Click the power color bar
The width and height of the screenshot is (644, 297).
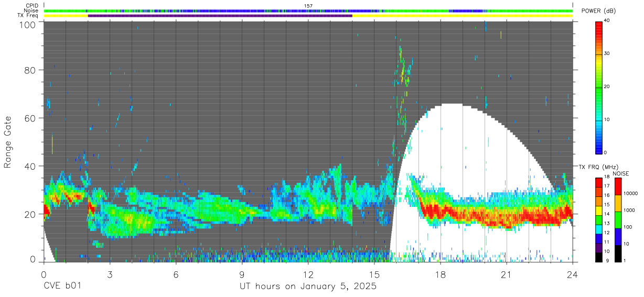tap(599, 87)
